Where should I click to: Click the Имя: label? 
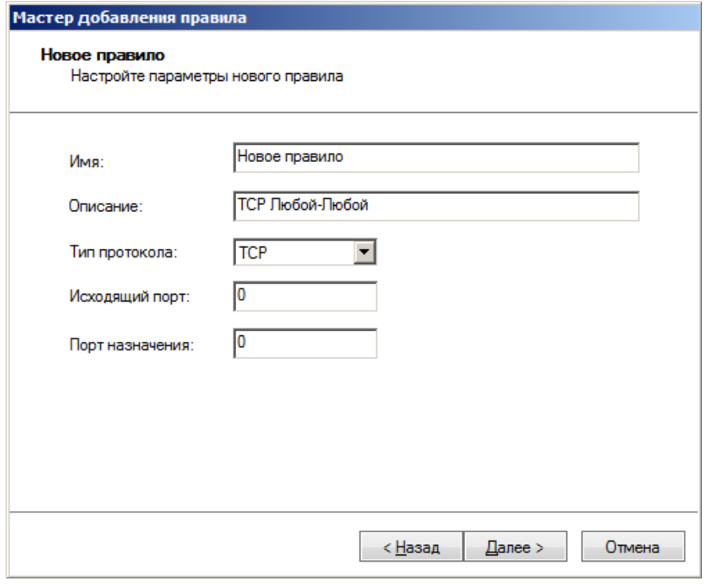(x=87, y=163)
